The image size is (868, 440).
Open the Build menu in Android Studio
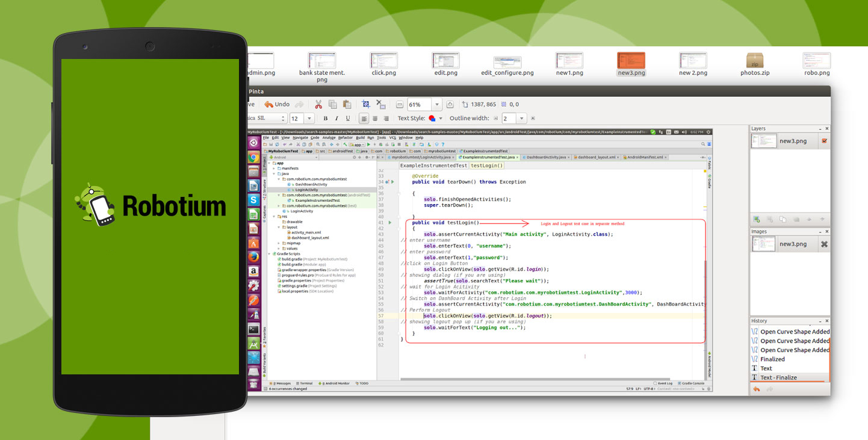(x=360, y=137)
